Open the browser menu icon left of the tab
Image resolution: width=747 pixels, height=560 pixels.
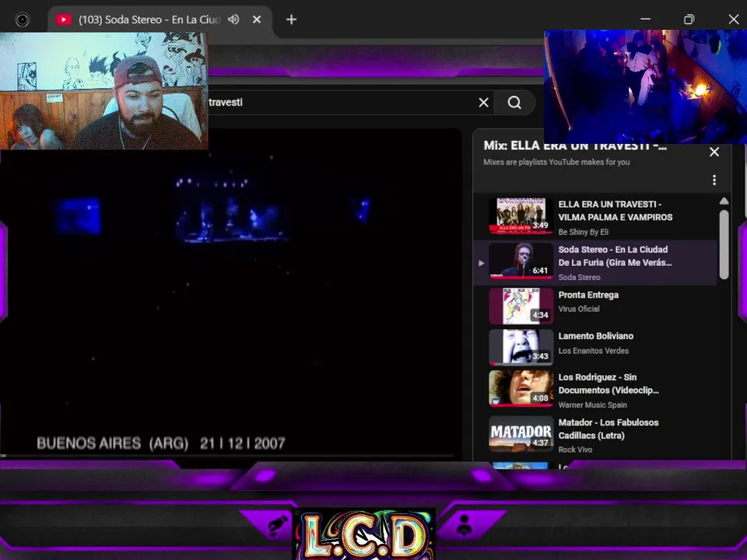pos(22,19)
